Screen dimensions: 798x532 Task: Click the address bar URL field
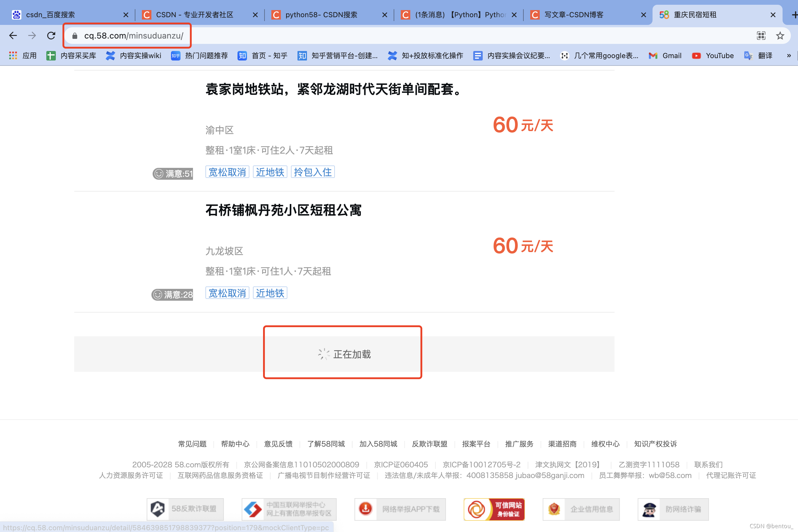(134, 36)
